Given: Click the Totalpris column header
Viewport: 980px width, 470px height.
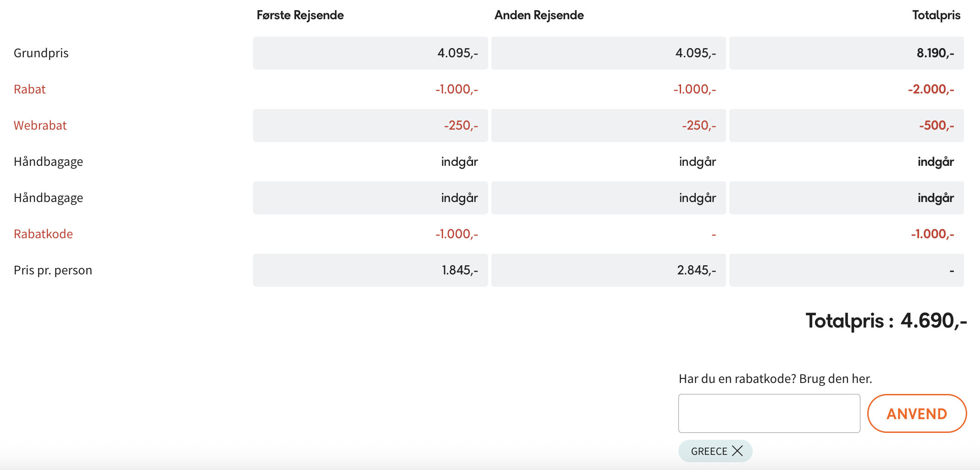Looking at the screenshot, I should (936, 15).
